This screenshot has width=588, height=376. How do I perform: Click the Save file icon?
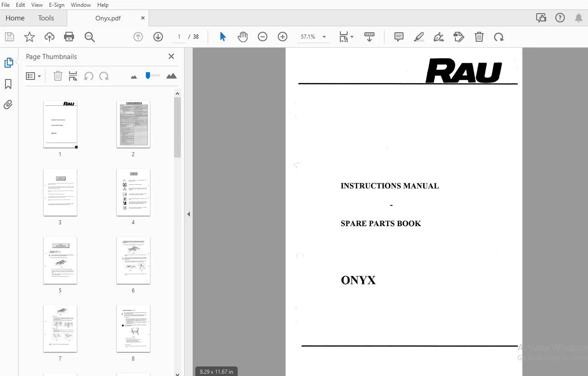point(10,37)
